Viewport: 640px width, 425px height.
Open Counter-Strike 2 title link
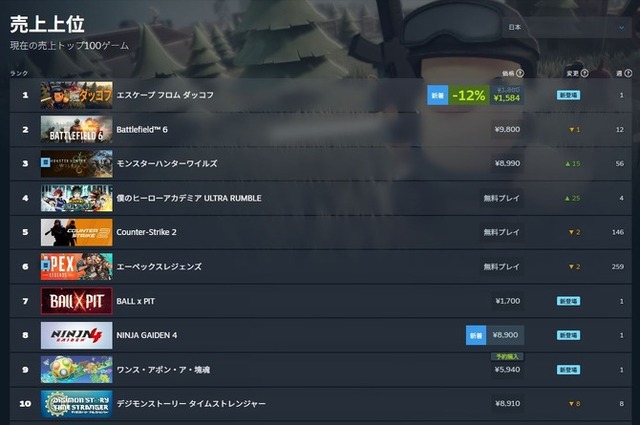(147, 232)
